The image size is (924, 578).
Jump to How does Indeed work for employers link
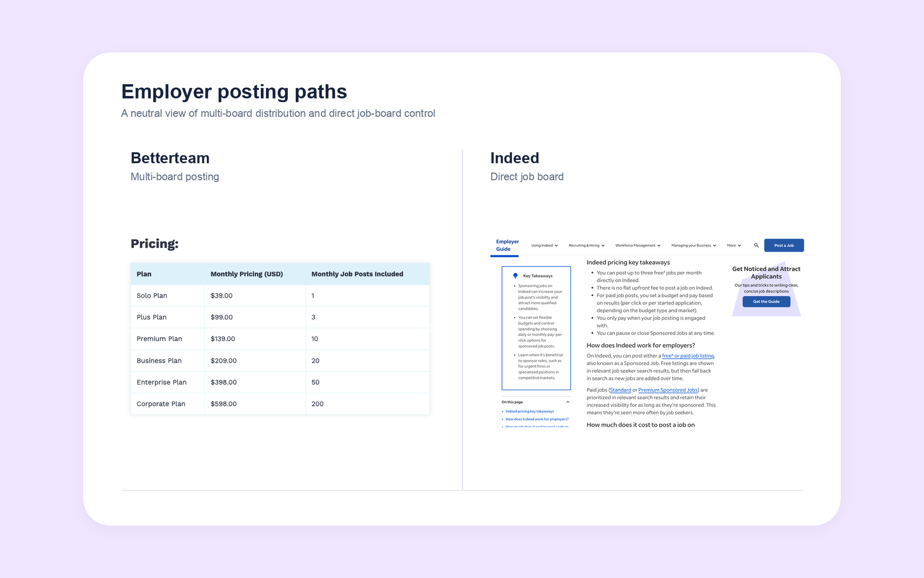click(537, 419)
